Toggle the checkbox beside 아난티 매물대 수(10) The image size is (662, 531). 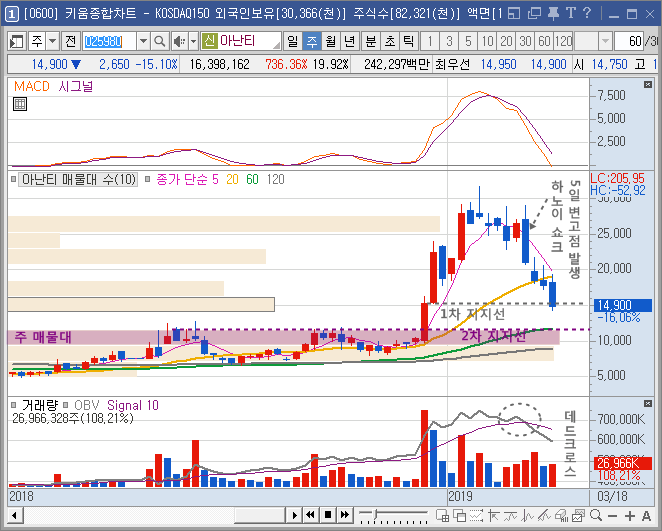click(14, 179)
